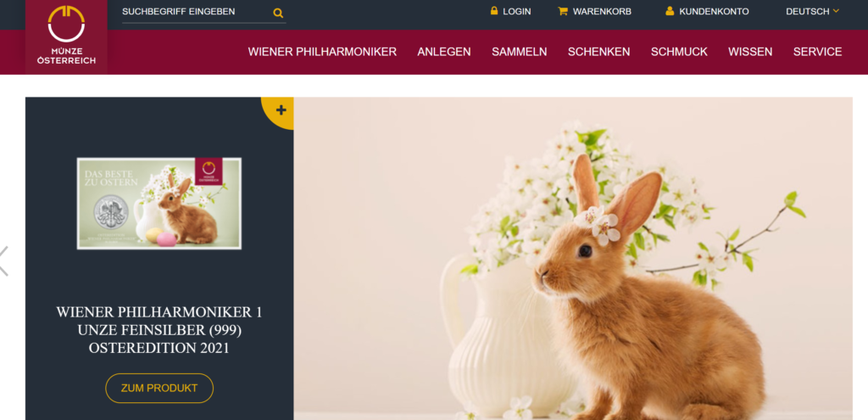This screenshot has width=868, height=420.
Task: Click the Kundenkonto user icon
Action: click(x=670, y=10)
